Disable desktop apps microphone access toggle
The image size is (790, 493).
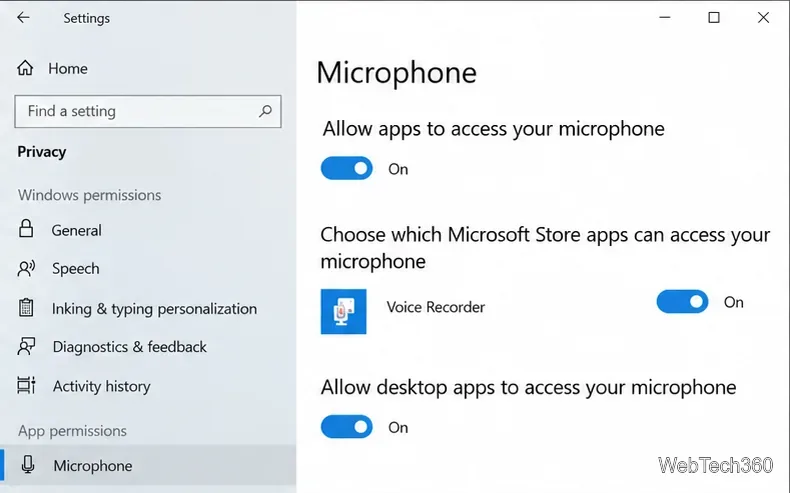(347, 427)
